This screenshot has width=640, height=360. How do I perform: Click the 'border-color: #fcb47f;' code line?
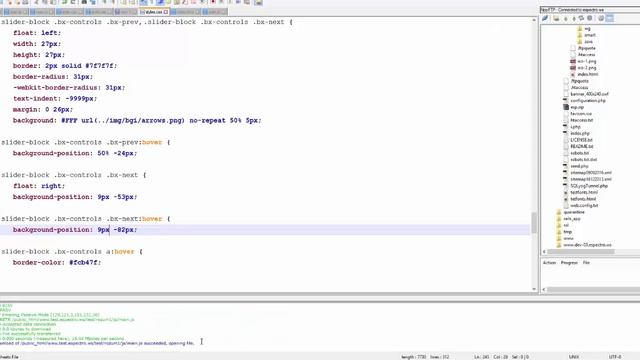57,262
